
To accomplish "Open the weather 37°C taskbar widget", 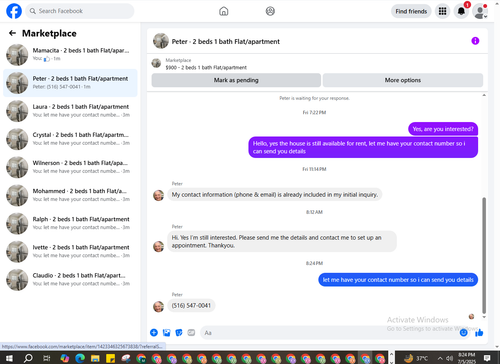I will [x=416, y=358].
